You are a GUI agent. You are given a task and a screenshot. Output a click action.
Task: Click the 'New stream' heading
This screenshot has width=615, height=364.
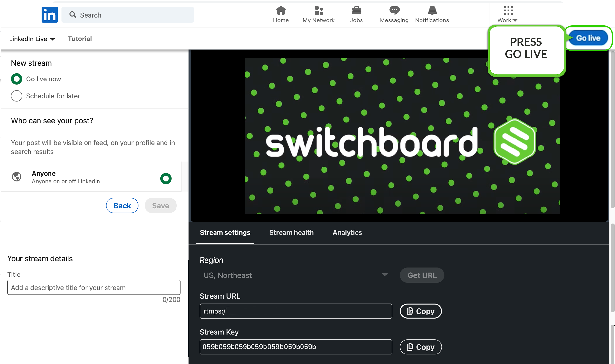click(31, 63)
